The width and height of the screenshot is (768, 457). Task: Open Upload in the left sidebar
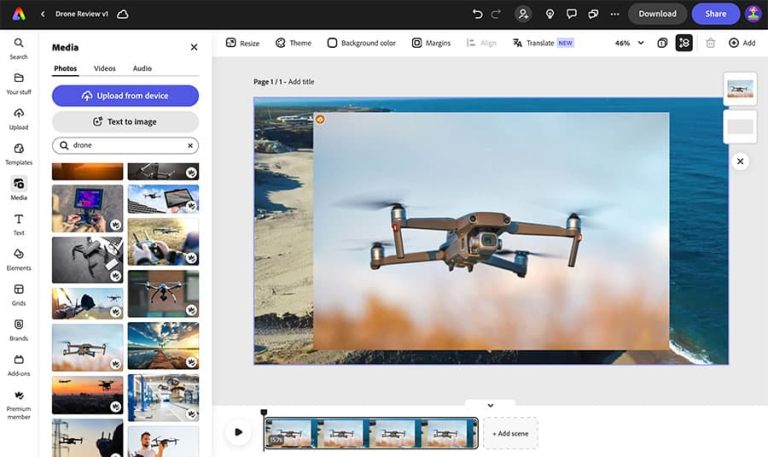click(19, 120)
